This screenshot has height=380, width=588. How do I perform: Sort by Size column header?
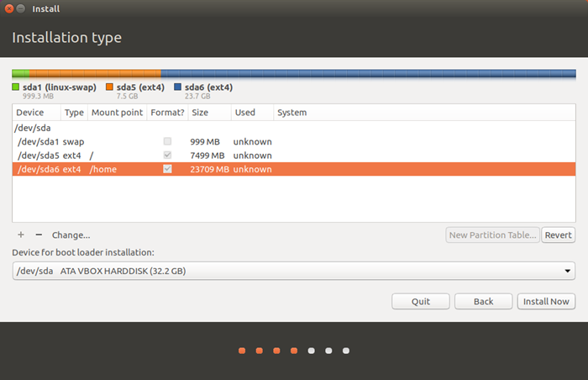[210, 113]
